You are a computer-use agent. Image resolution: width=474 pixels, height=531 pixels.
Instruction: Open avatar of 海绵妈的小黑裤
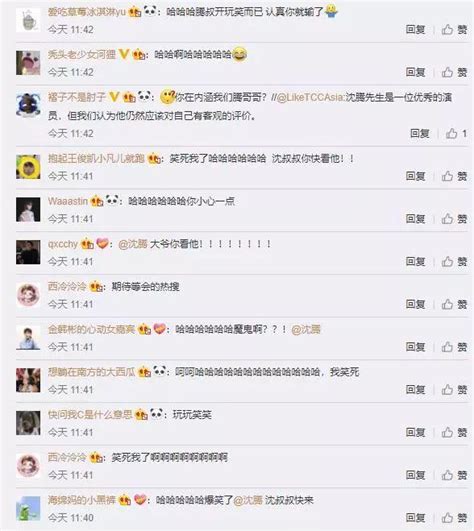tap(28, 508)
